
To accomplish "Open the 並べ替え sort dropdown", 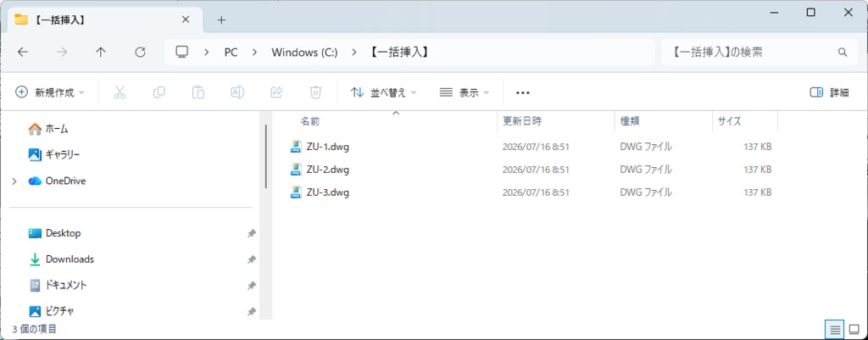I will pos(384,92).
